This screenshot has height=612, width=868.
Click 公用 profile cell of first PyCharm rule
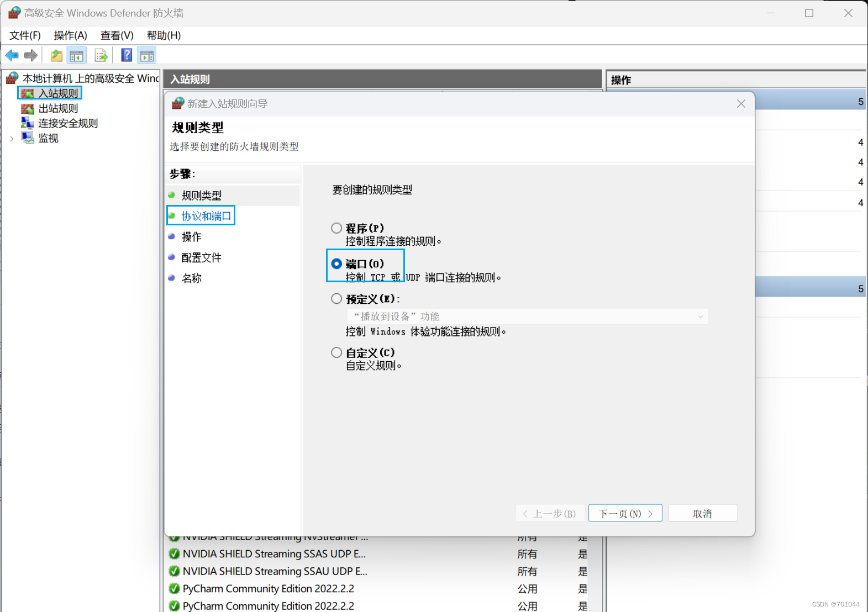(527, 588)
